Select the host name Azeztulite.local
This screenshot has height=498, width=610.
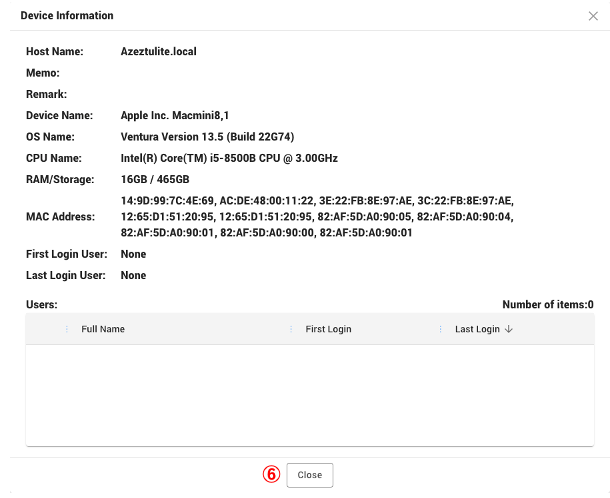click(158, 51)
